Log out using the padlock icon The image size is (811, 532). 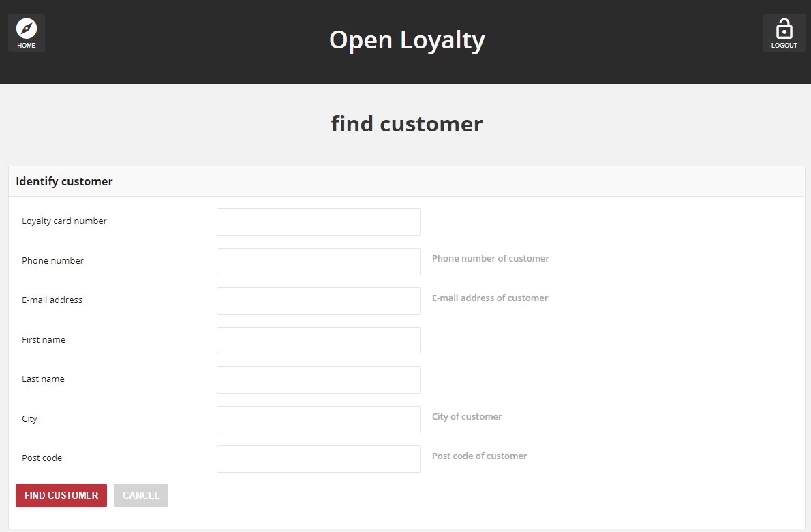pos(784,33)
